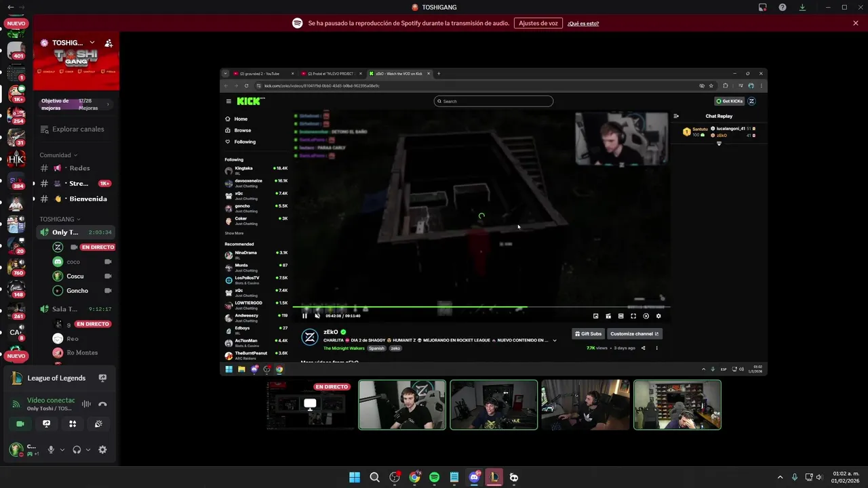Click Video conectado connection status

click(x=51, y=401)
